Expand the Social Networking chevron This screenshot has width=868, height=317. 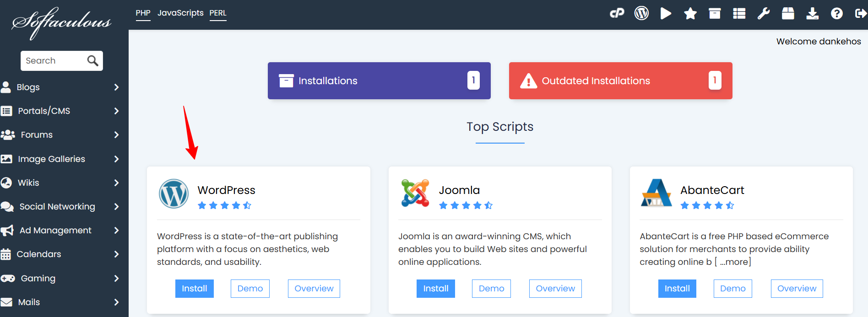click(116, 206)
